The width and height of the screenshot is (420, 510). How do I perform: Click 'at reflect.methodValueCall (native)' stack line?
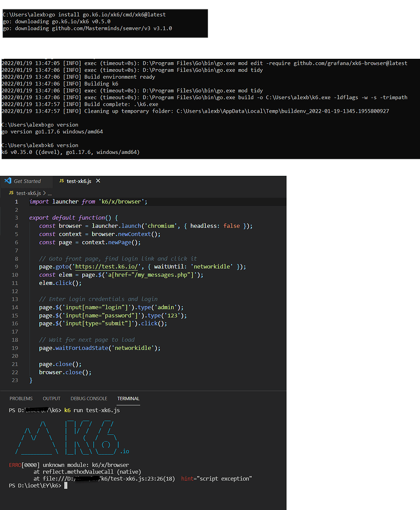(87, 472)
